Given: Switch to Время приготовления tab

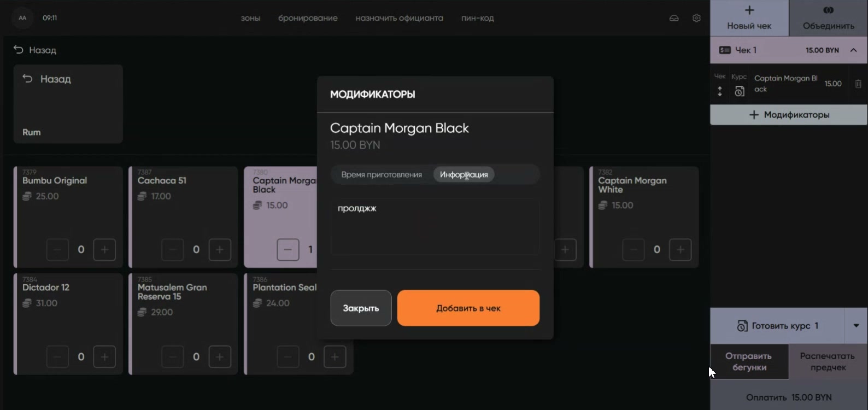Looking at the screenshot, I should tap(382, 174).
